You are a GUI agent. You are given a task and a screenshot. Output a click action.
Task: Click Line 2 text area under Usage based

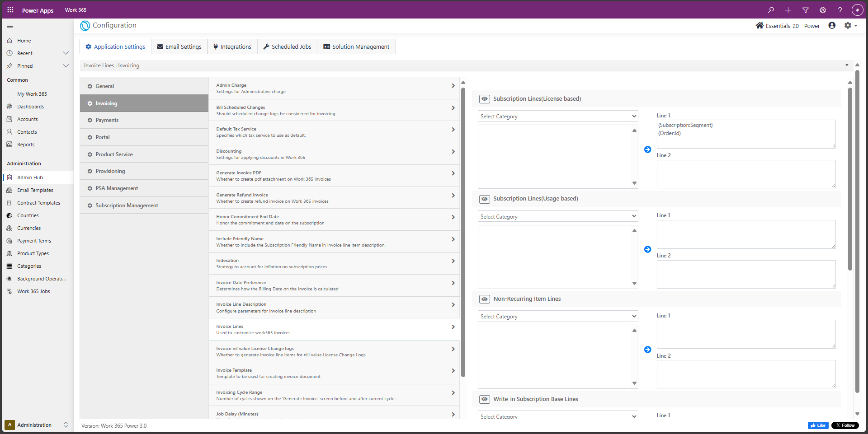tap(746, 274)
